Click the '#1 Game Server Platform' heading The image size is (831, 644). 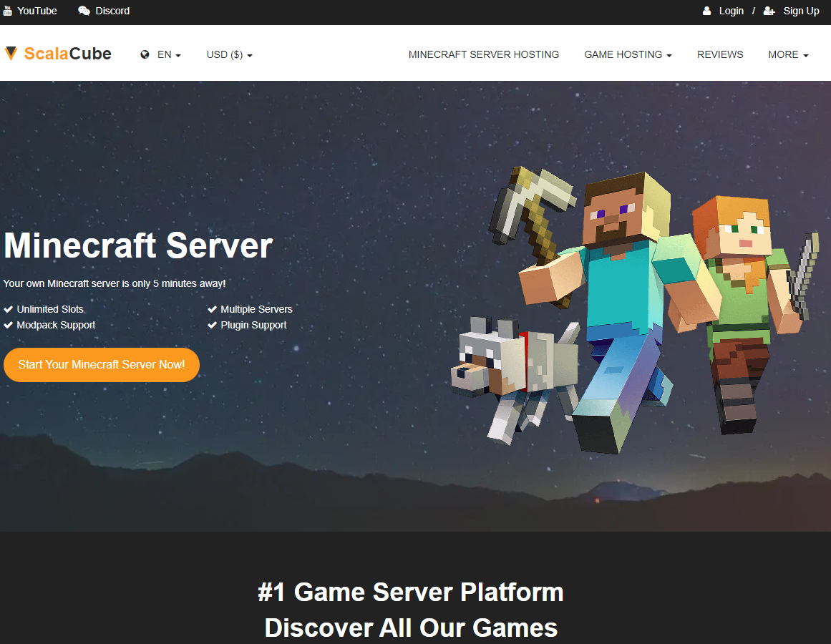pyautogui.click(x=411, y=592)
